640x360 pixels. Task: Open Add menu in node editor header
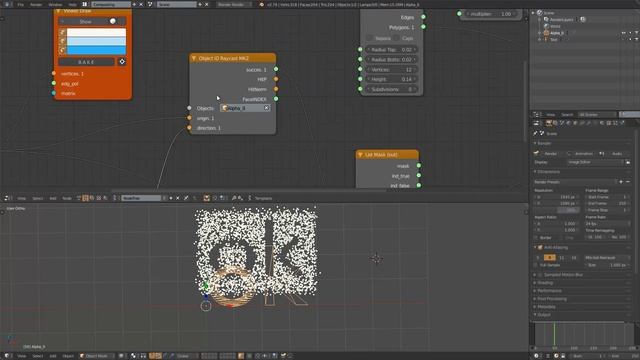(53, 198)
